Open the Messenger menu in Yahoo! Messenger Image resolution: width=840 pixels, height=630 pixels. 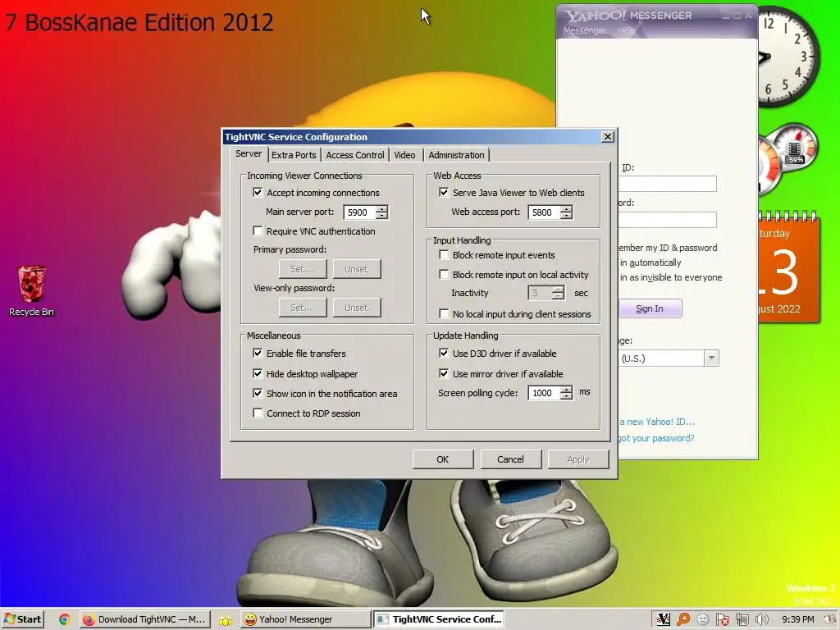point(584,30)
